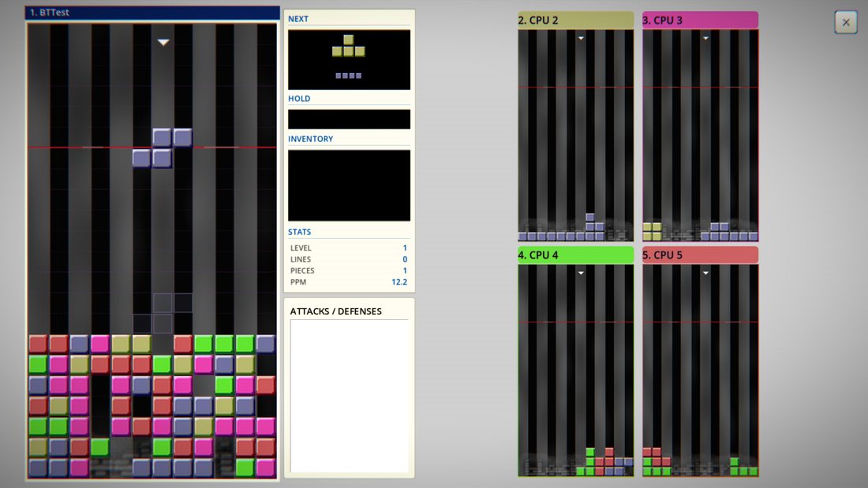Click the drop arrow marker on CPU 2 board
This screenshot has width=868, height=488.
click(581, 38)
